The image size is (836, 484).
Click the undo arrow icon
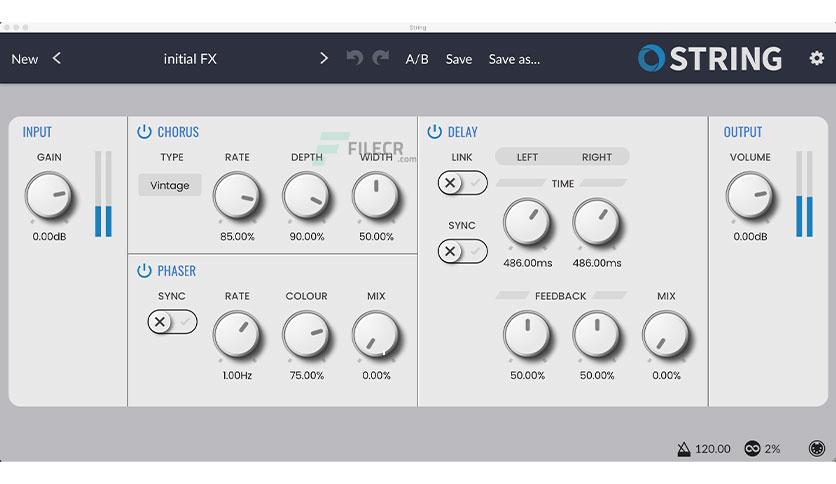355,58
